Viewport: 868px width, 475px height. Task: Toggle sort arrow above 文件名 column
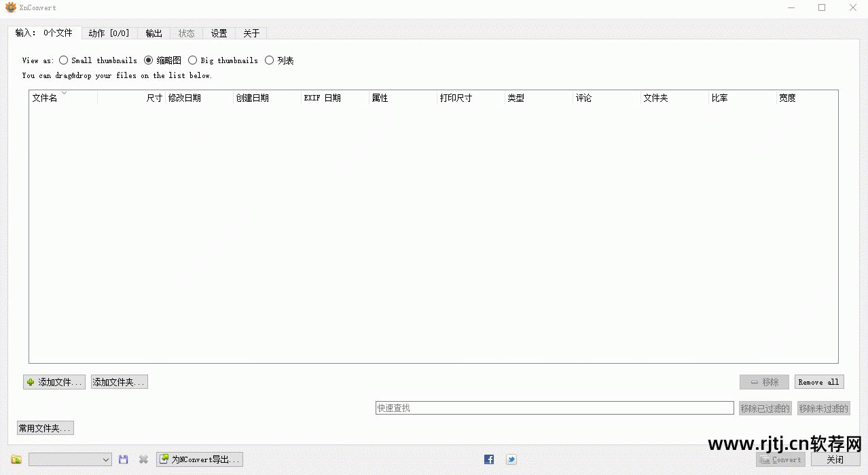[x=64, y=92]
